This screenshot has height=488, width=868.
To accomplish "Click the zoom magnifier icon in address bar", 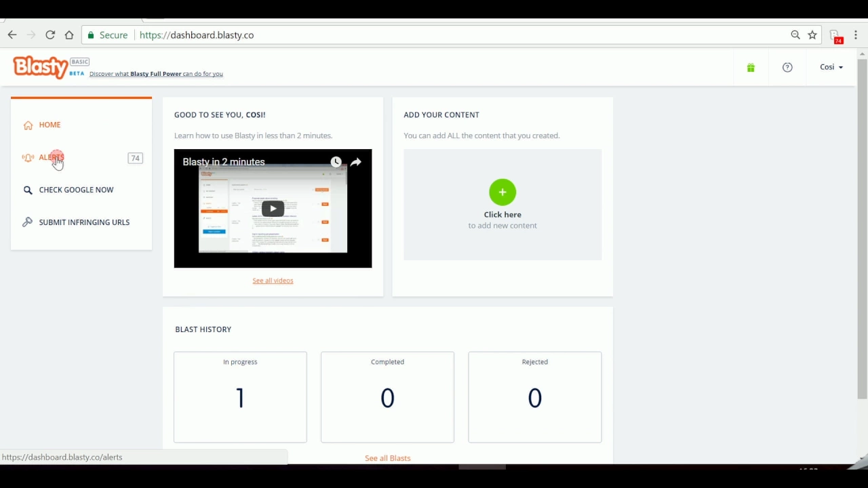I will 795,35.
